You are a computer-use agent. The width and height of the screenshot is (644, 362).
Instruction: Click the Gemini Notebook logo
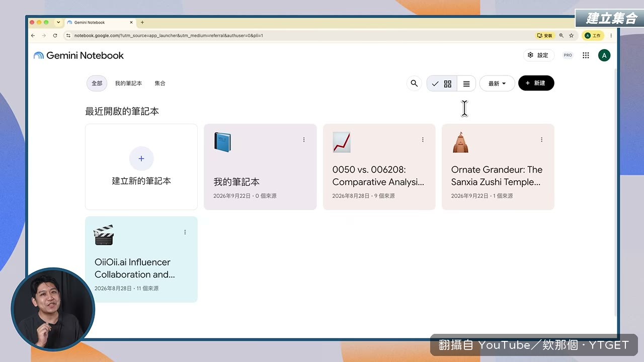(78, 55)
